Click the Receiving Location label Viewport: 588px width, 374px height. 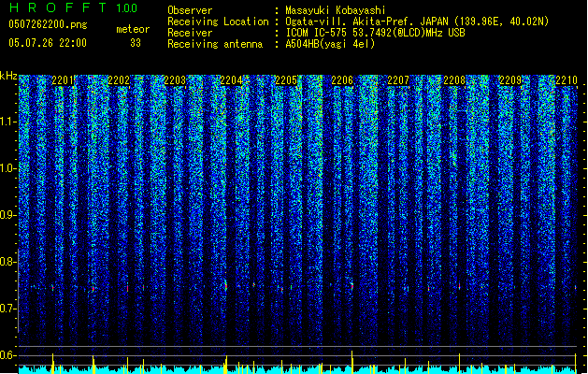(x=218, y=22)
